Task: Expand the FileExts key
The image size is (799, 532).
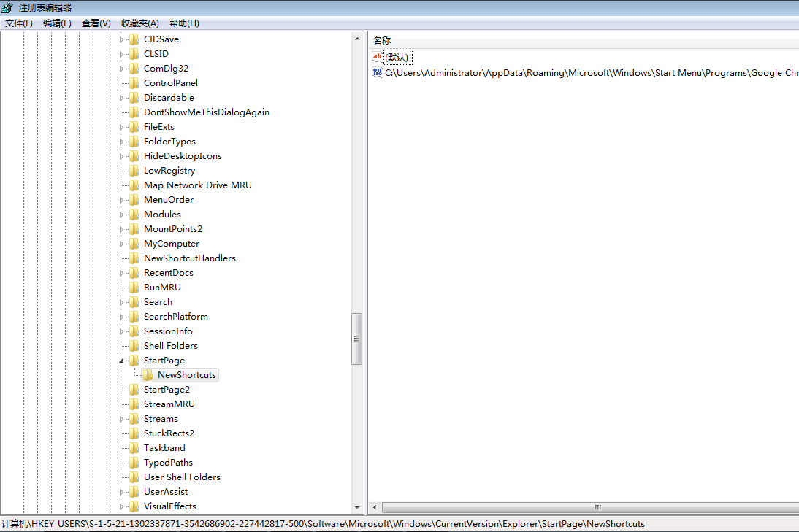Action: (121, 127)
